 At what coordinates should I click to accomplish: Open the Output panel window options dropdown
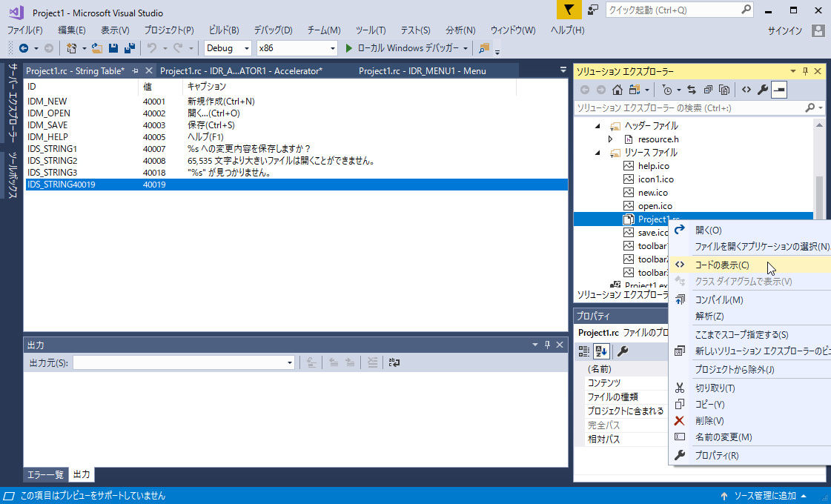pos(535,345)
